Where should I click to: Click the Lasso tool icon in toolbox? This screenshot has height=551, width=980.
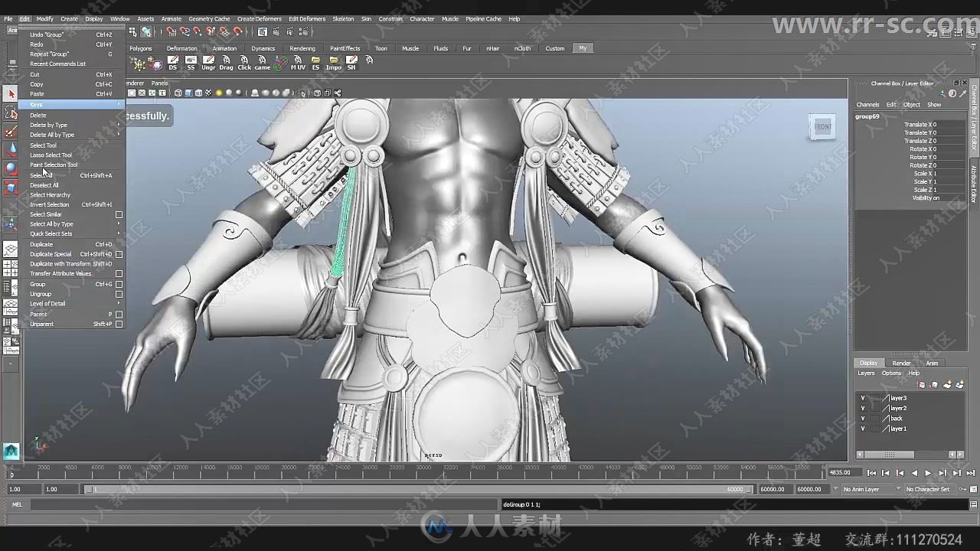(x=11, y=112)
